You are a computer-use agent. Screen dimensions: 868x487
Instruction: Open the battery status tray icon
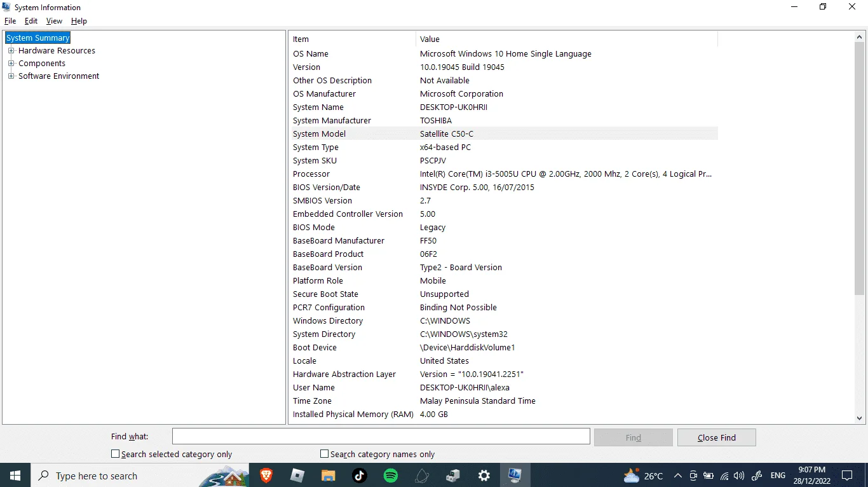[x=708, y=476]
